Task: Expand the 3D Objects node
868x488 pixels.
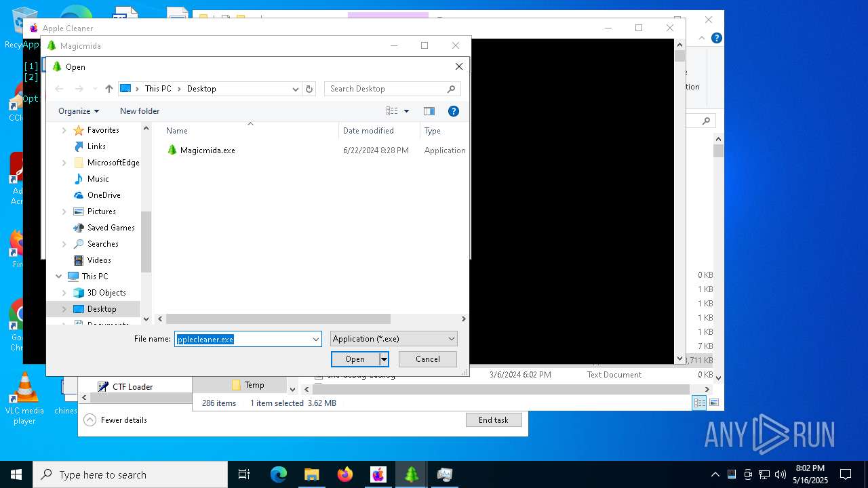Action: point(64,293)
